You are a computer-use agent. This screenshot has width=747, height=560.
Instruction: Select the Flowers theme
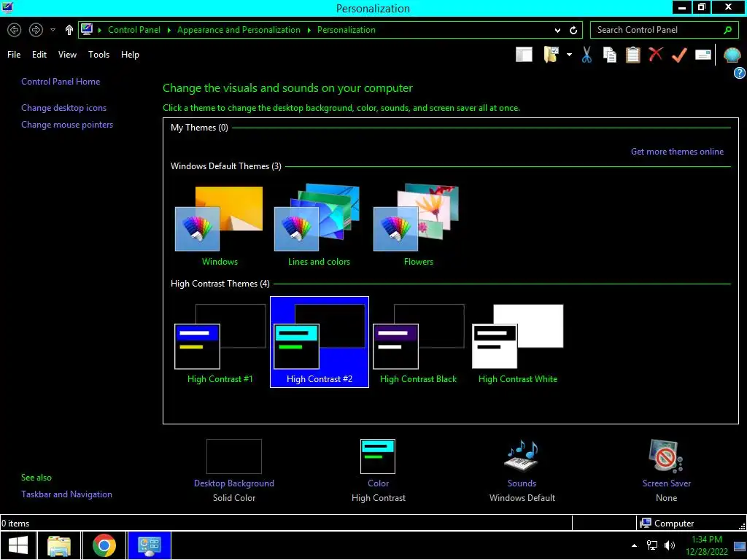(418, 226)
